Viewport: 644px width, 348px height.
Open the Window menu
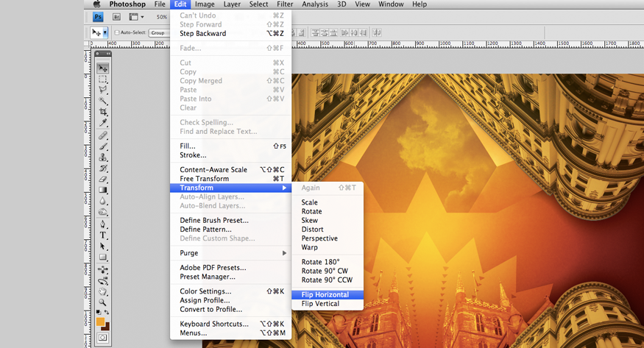391,4
